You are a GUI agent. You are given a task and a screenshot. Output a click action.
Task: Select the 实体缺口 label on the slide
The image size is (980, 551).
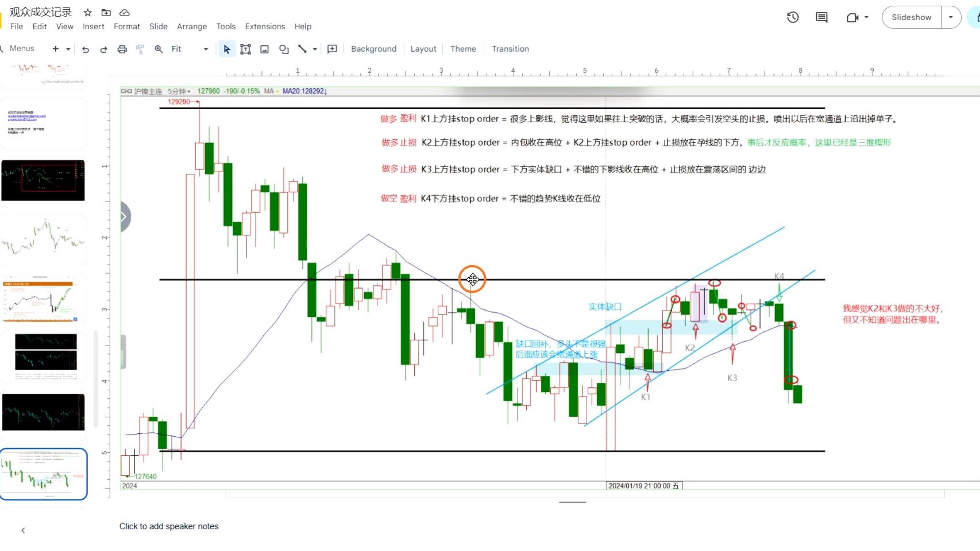(605, 307)
